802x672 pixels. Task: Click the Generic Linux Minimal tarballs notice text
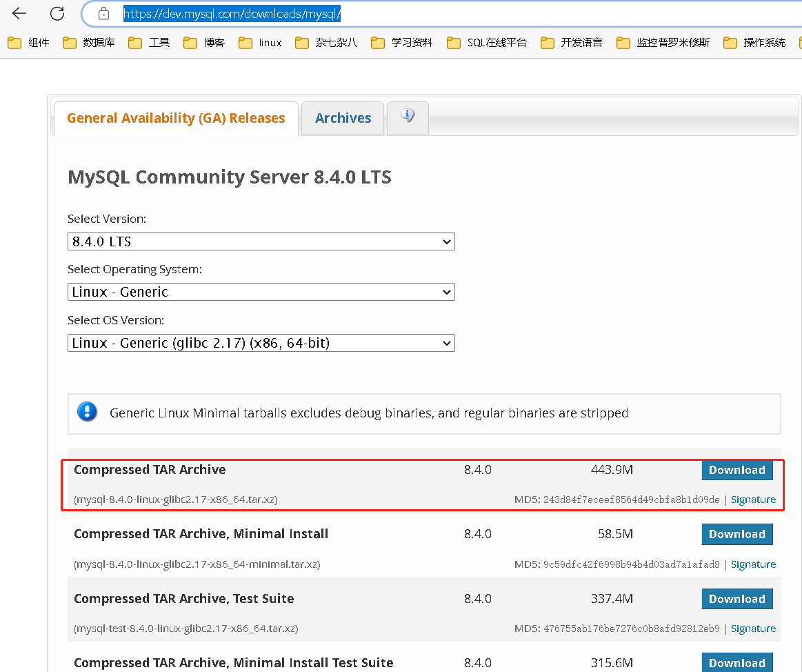369,413
